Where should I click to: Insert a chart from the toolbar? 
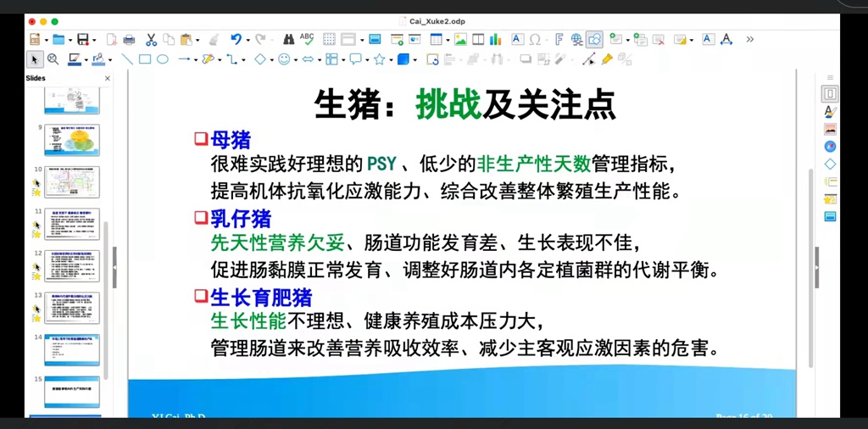[496, 39]
